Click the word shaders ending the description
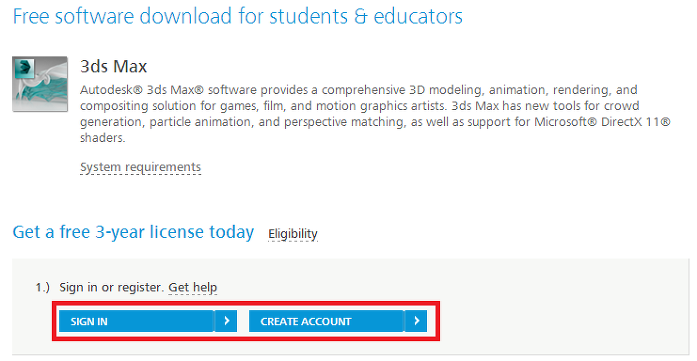Image resolution: width=697 pixels, height=361 pixels. coord(103,138)
